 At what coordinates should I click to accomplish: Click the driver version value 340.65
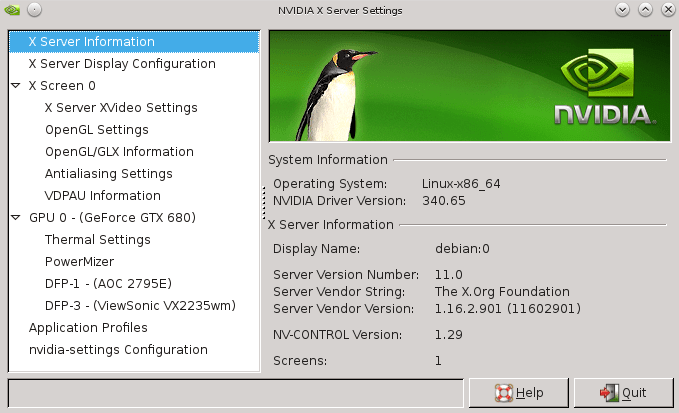[444, 201]
